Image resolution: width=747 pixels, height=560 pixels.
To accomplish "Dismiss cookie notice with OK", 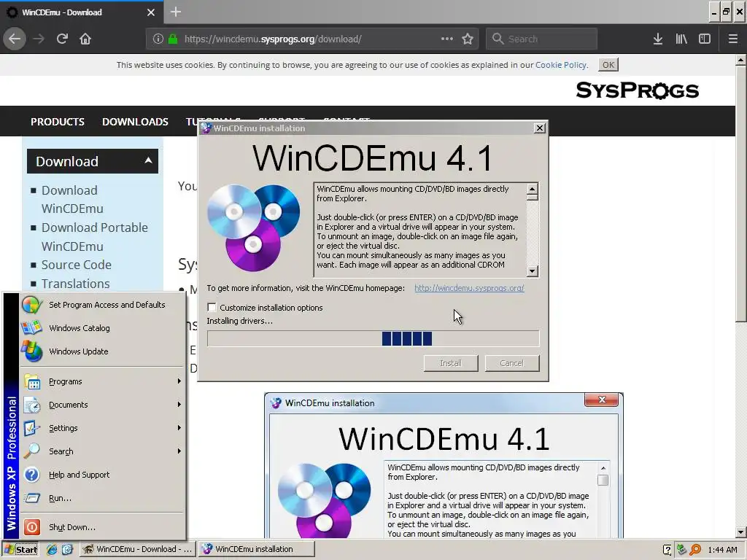I will pos(608,65).
